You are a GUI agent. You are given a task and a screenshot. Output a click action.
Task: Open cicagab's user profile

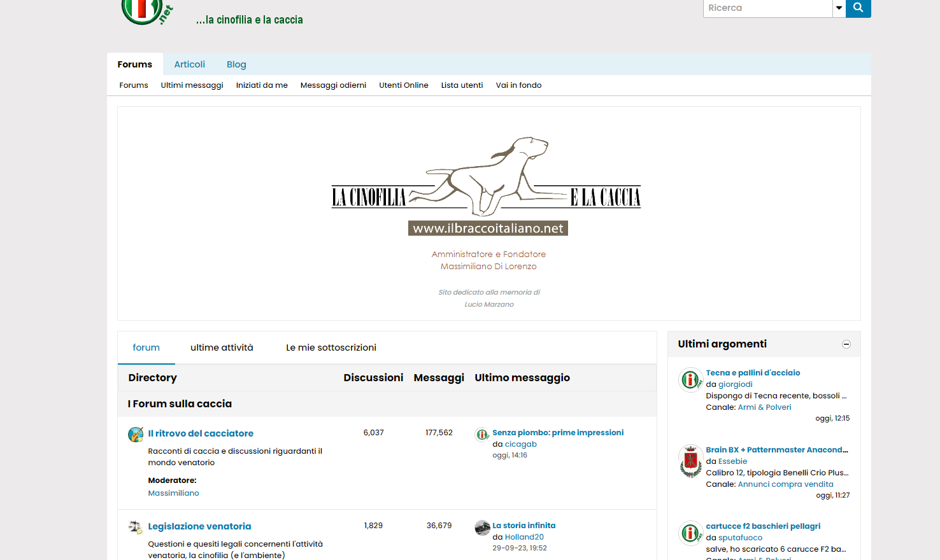521,444
